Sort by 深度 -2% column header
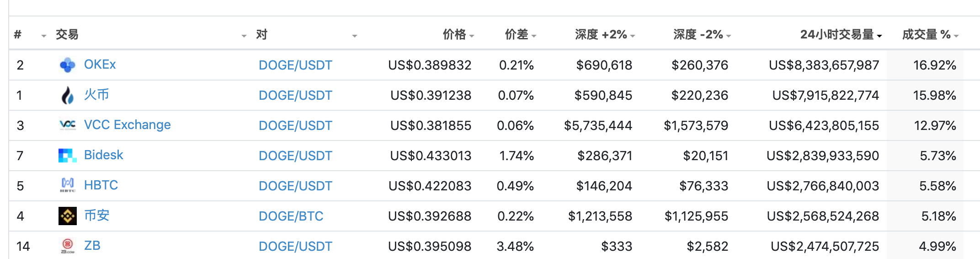The width and height of the screenshot is (980, 259). [x=702, y=34]
